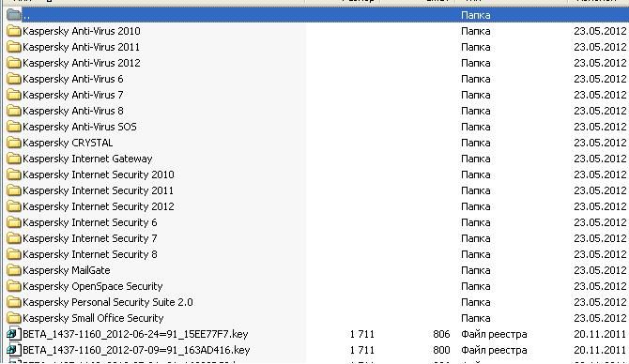Click the Kaspersky MailGate folder icon
The width and height of the screenshot is (629, 364).
[x=14, y=270]
